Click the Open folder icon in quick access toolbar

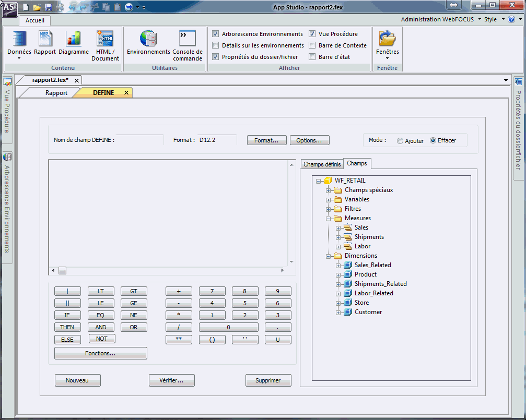(37, 7)
